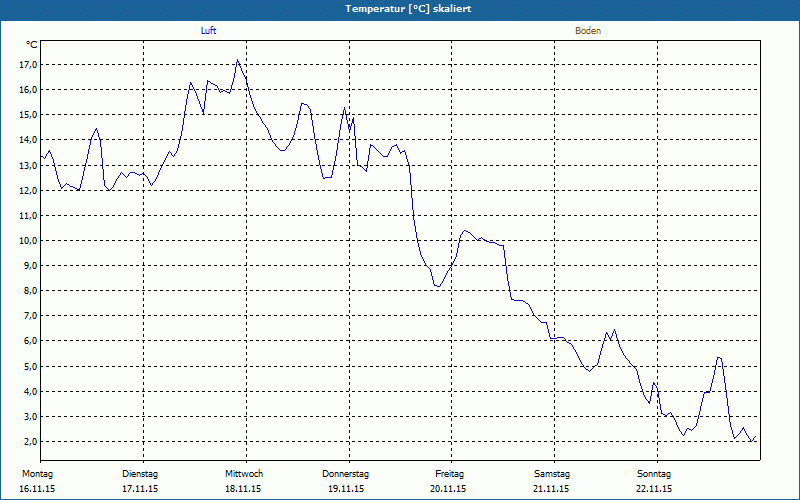
Task: Click the date 18.11.15
Action: pyautogui.click(x=243, y=489)
